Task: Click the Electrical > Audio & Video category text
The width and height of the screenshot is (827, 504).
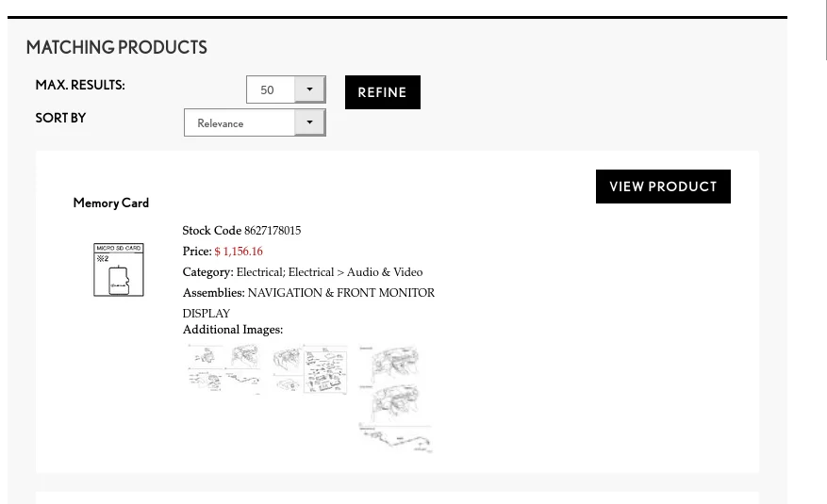Action: [x=355, y=272]
